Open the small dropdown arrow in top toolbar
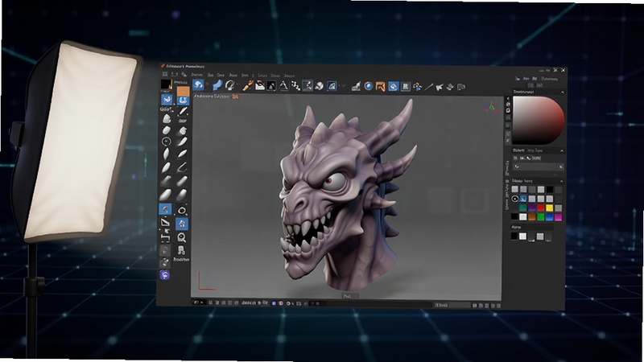This screenshot has width=644, height=362. 344,86
